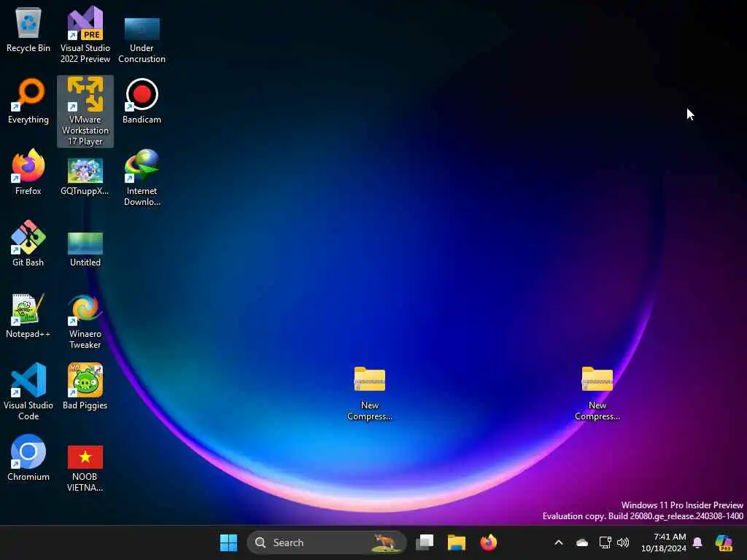Select the middle New Compressed folder
This screenshot has height=560, width=747.
pyautogui.click(x=370, y=393)
